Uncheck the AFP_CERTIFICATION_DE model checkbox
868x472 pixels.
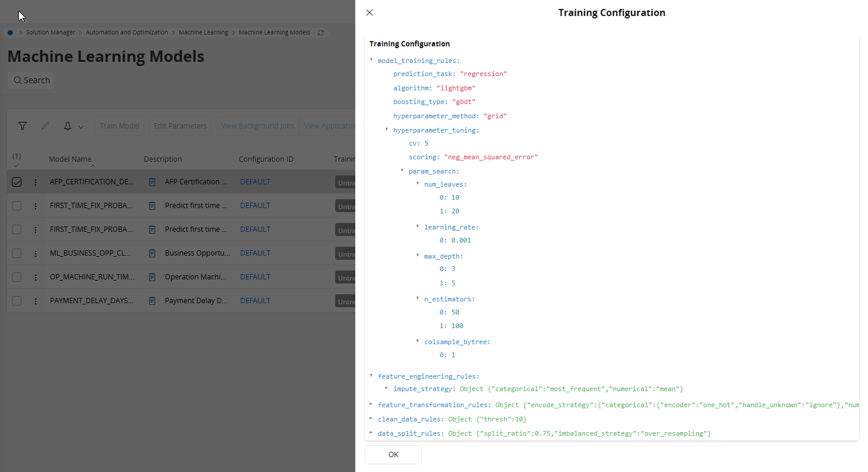coord(17,182)
